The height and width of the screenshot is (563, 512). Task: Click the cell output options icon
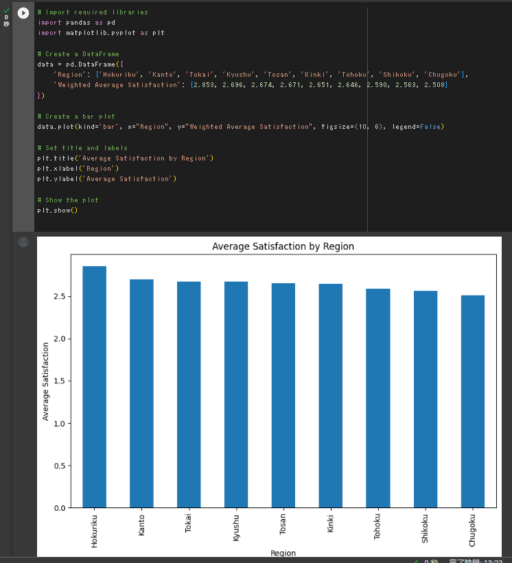23,242
